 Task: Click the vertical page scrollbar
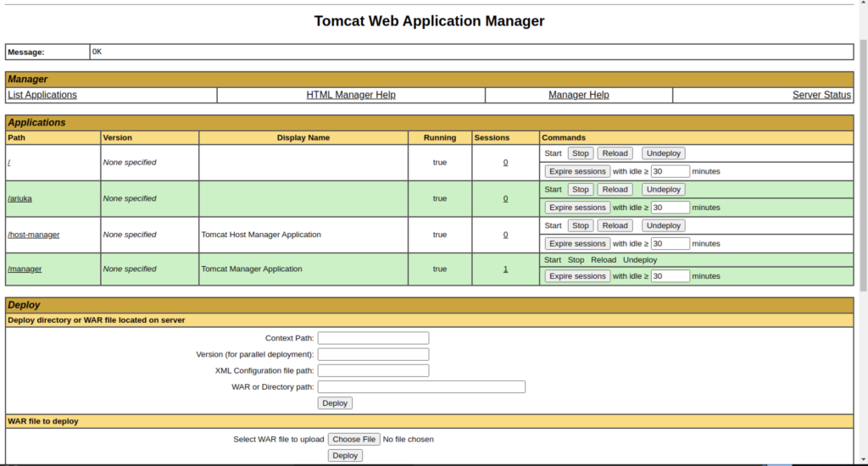pos(862,169)
